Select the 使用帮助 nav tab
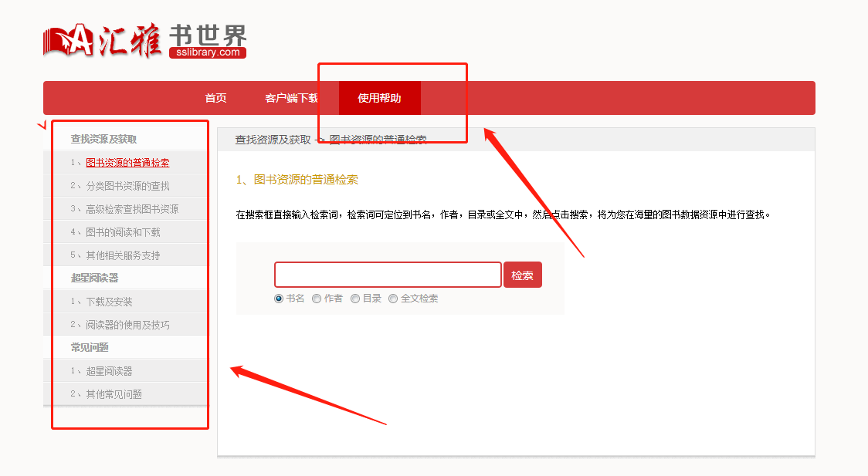 point(379,98)
